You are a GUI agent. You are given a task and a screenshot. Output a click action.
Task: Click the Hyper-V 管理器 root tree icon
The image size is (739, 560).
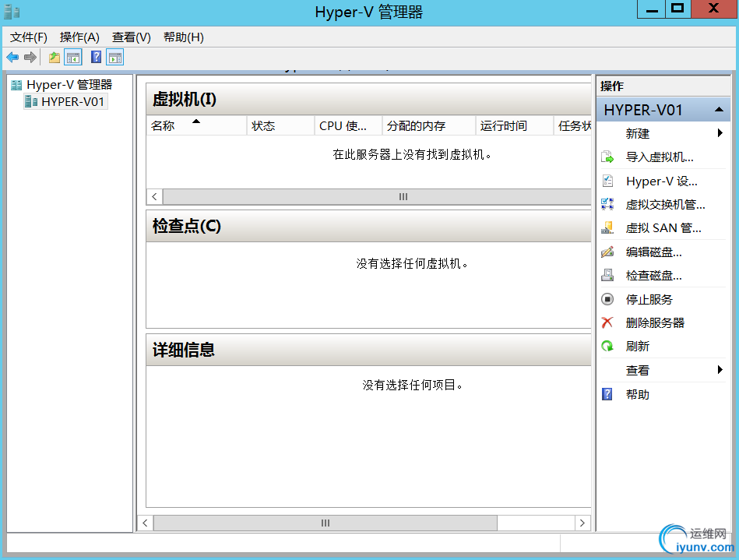tap(16, 85)
